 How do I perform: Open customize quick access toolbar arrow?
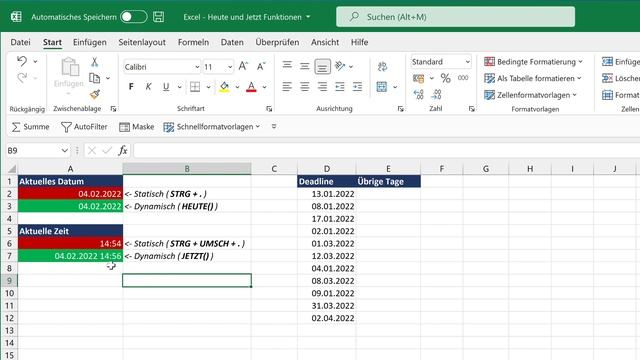pos(274,127)
